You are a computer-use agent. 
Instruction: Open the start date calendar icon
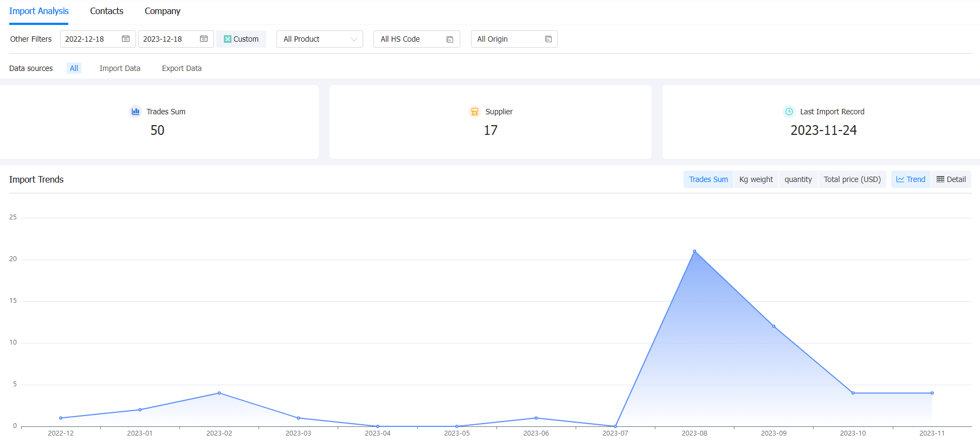click(126, 39)
